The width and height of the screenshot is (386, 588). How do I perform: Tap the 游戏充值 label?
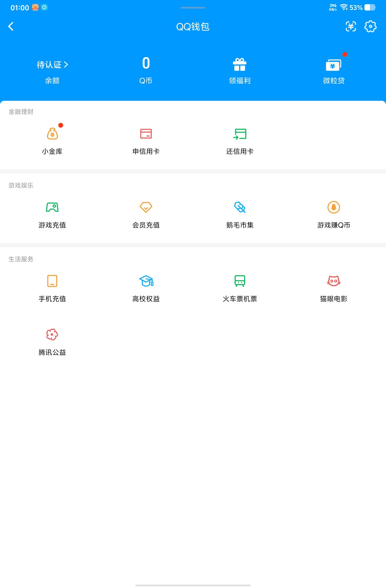(52, 225)
